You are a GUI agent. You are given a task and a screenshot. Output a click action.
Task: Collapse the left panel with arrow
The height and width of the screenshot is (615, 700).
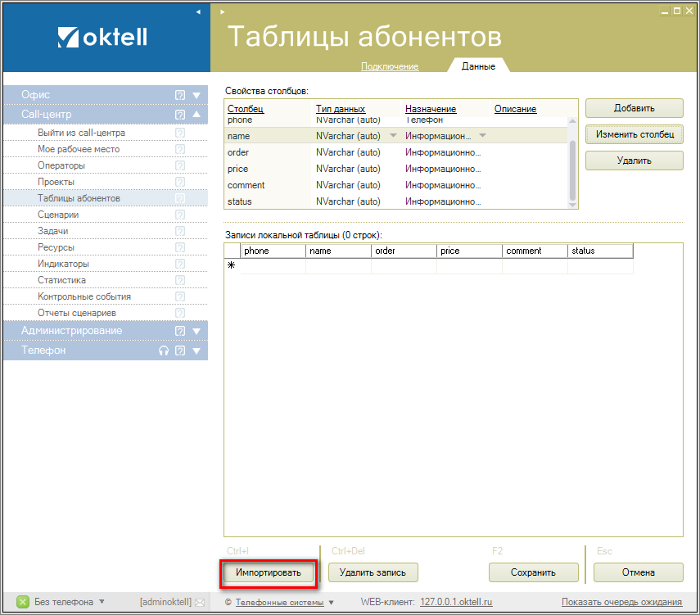(198, 12)
